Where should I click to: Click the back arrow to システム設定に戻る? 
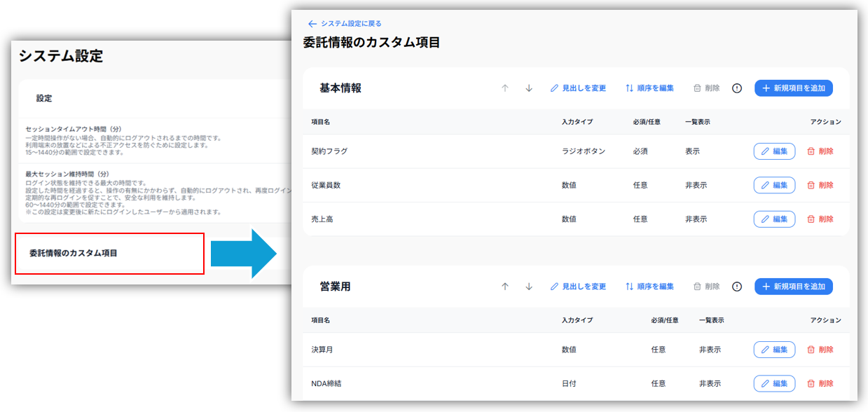(312, 24)
